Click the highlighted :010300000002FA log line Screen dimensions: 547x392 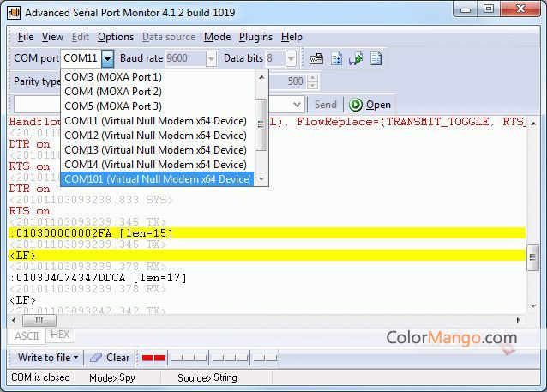(267, 233)
